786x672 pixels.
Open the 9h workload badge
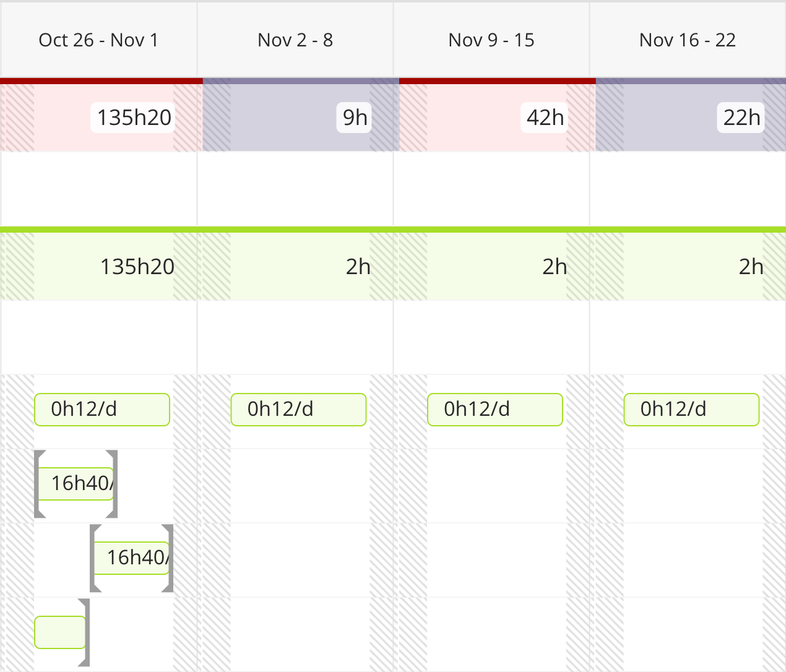tap(355, 118)
